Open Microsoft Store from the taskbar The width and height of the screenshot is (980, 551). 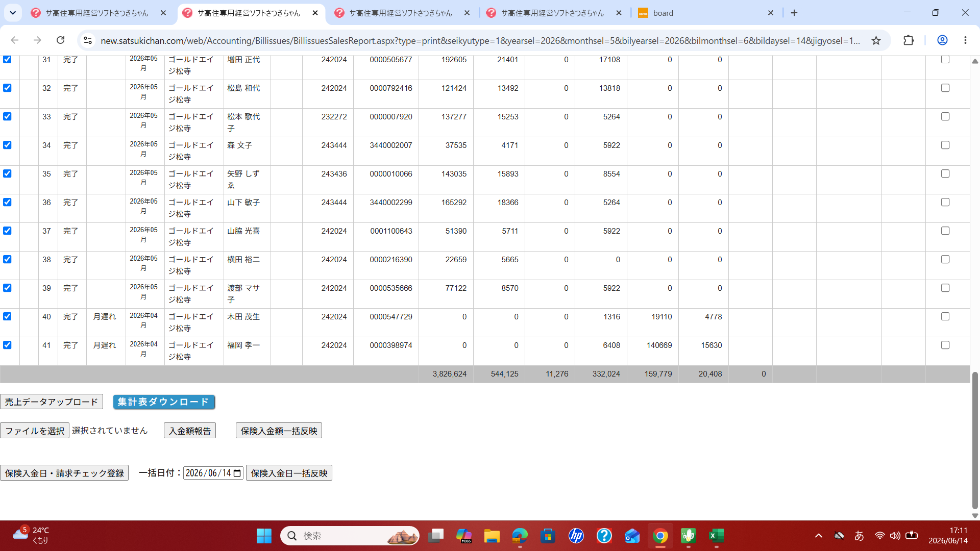[548, 536]
